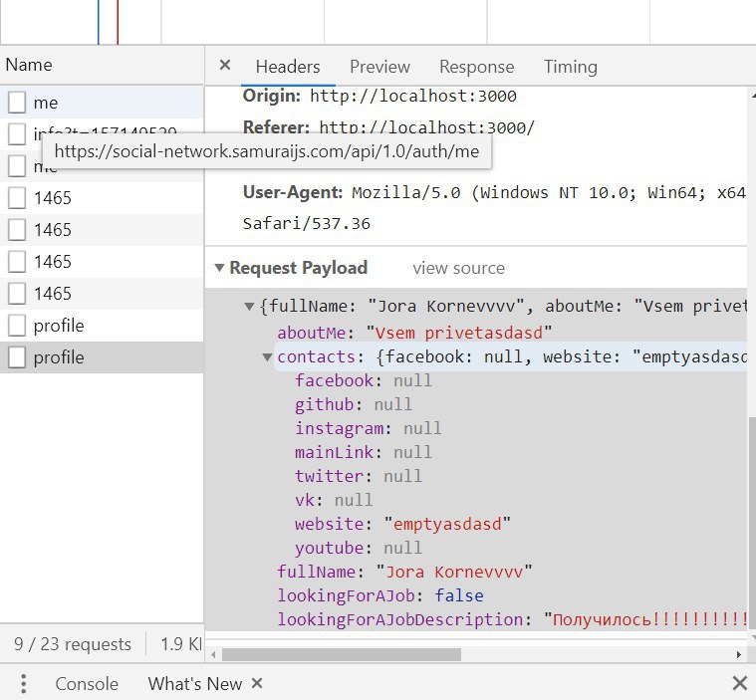Collapse the root payload object
The width and height of the screenshot is (756, 700).
point(250,307)
